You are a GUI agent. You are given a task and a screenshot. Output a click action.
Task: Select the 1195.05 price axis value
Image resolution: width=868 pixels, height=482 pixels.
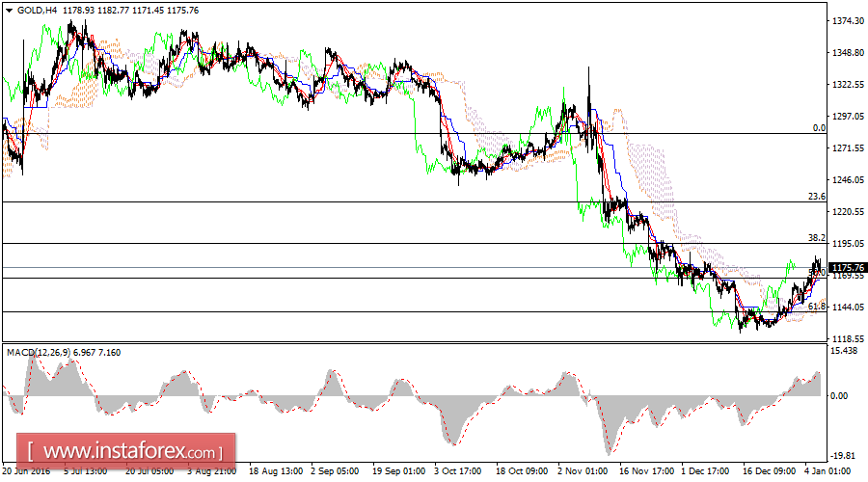(x=848, y=244)
